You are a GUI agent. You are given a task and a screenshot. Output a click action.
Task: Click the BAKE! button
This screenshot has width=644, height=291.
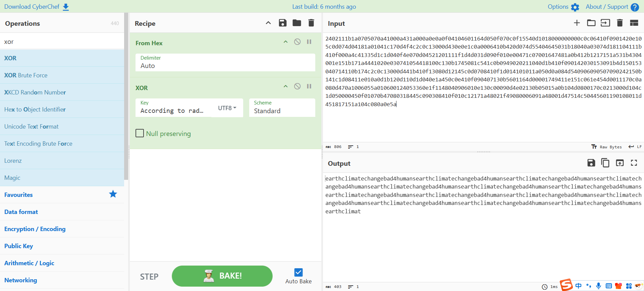(x=222, y=276)
